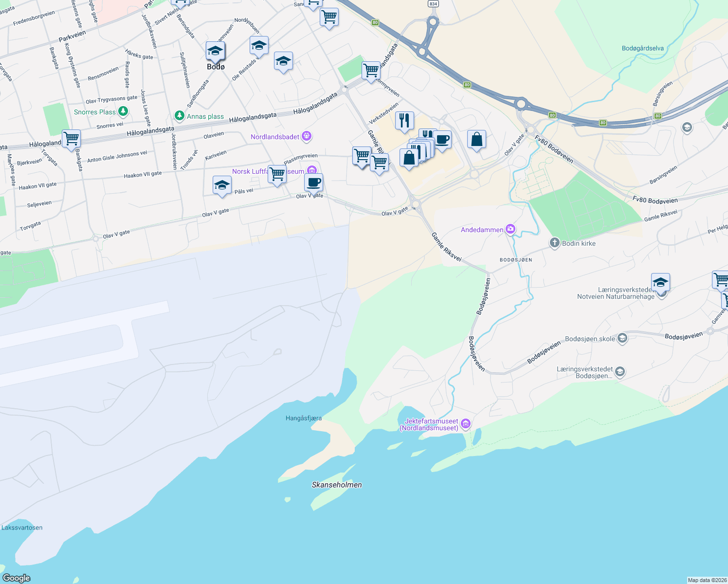This screenshot has width=728, height=584.
Task: Open the Nordlandsbadet attraction marker
Action: point(307,136)
